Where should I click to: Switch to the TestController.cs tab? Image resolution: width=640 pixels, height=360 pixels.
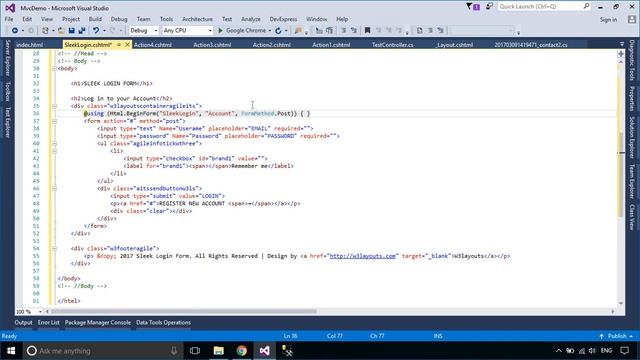point(392,45)
